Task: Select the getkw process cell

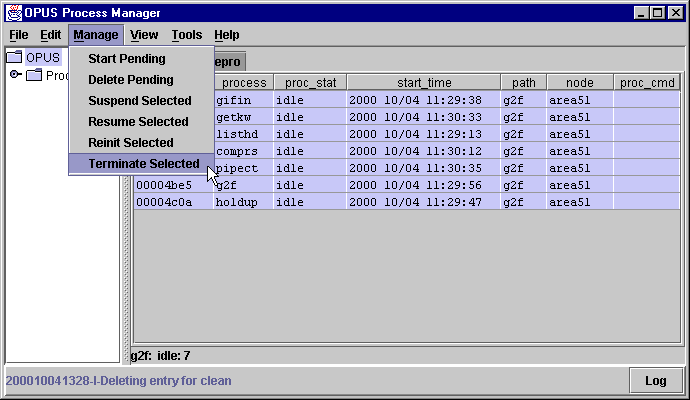Action: coord(244,117)
